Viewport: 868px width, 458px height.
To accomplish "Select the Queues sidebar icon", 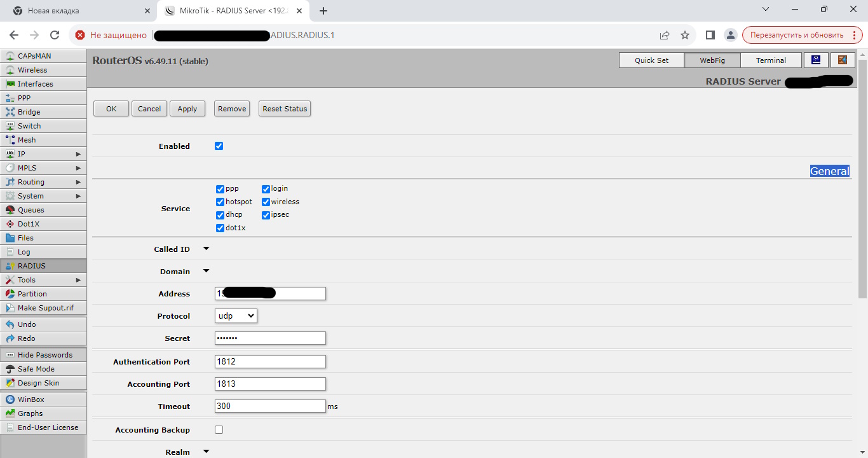I will (10, 210).
